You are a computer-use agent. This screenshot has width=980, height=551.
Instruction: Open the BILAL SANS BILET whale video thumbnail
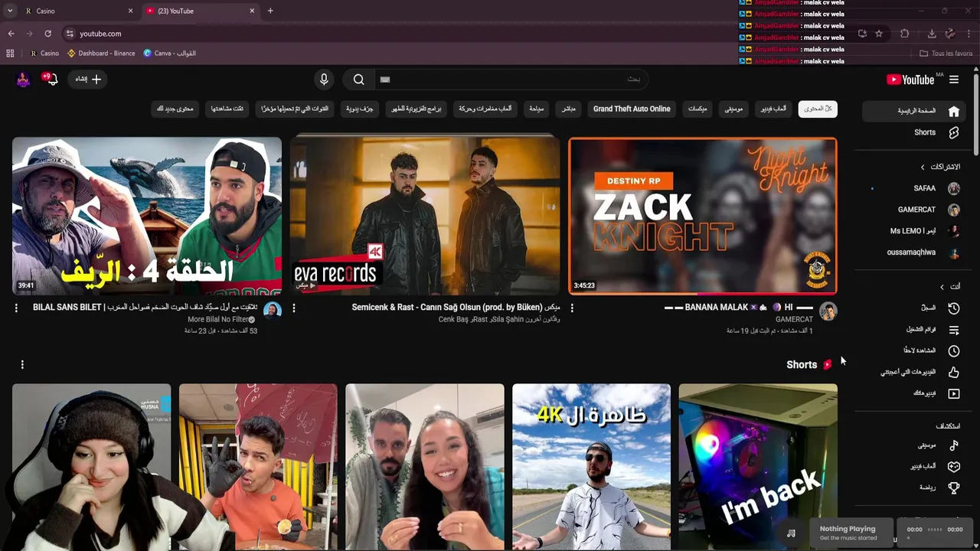click(147, 216)
